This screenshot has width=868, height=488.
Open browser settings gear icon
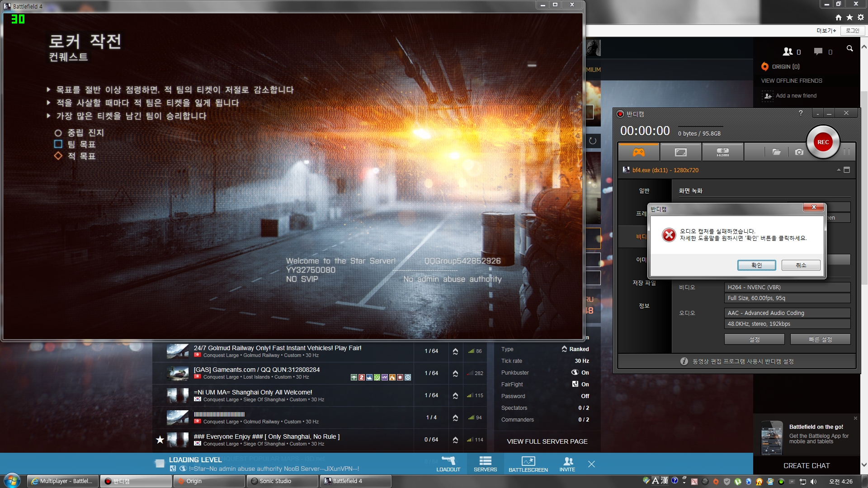click(x=861, y=17)
